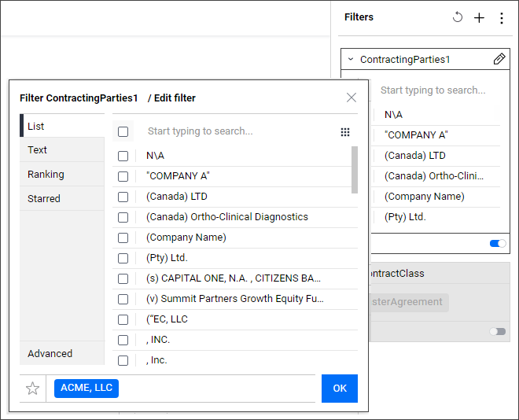Check (Canada) Ortho-Clinical Diagnostics checkbox
519x420 pixels.
[123, 217]
